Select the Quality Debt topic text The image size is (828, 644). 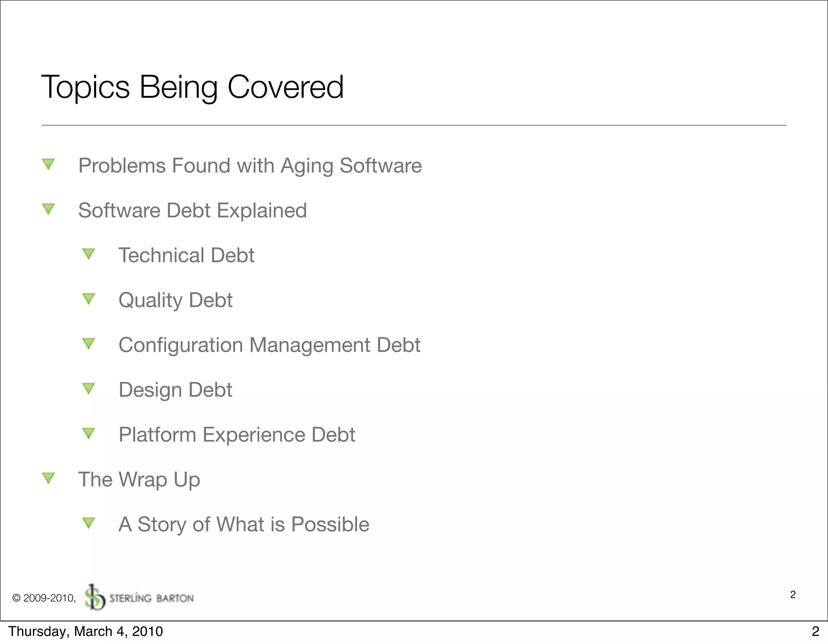(x=175, y=300)
